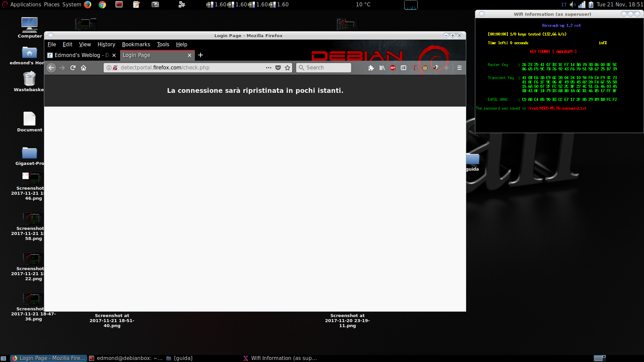
Task: Open the History menu
Action: tap(106, 44)
